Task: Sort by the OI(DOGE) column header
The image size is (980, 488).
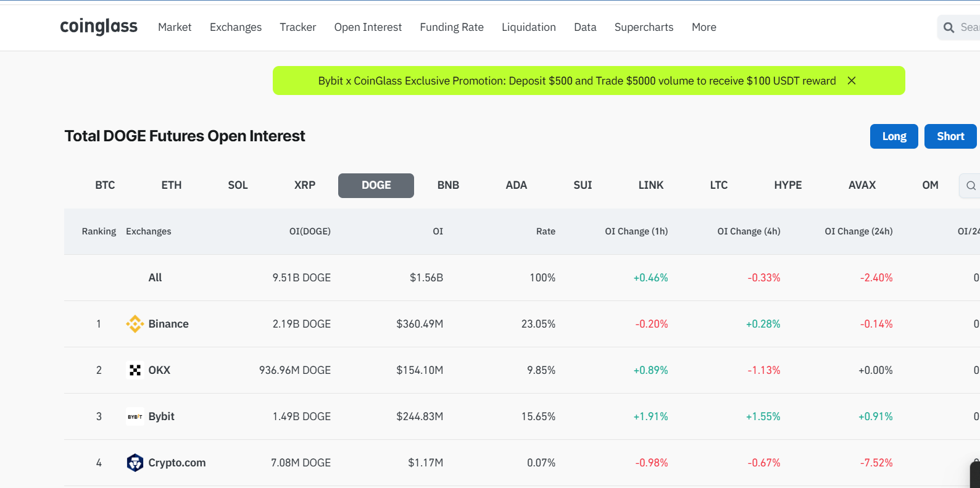Action: (310, 231)
